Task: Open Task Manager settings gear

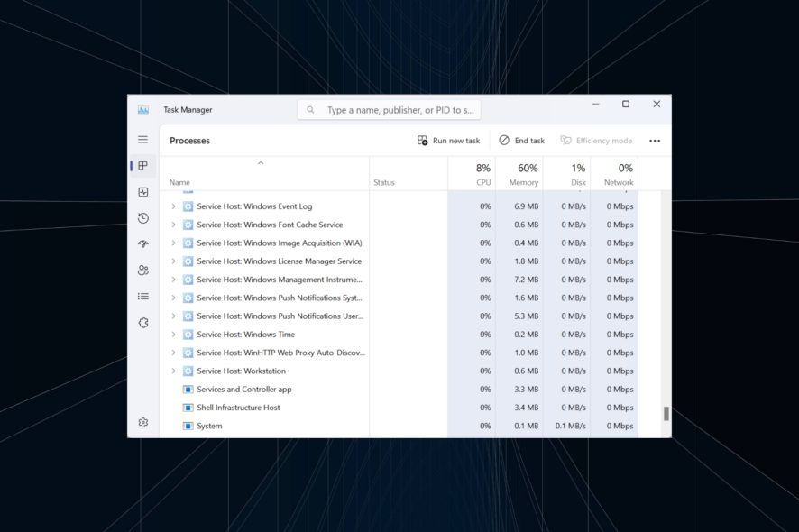Action: (143, 422)
